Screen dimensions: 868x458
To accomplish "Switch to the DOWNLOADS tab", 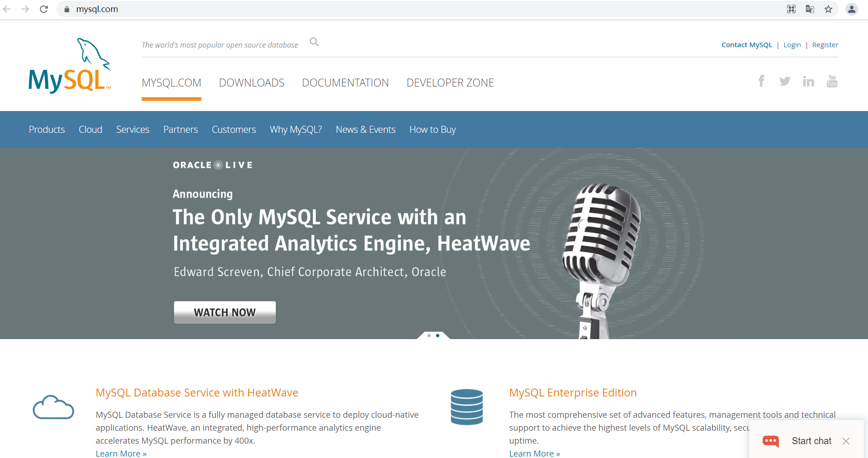I will [251, 82].
